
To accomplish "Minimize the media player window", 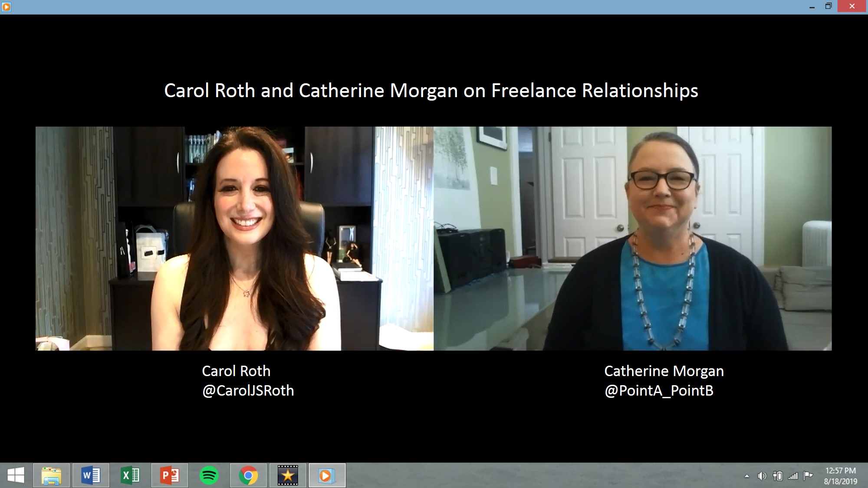I will pyautogui.click(x=812, y=7).
